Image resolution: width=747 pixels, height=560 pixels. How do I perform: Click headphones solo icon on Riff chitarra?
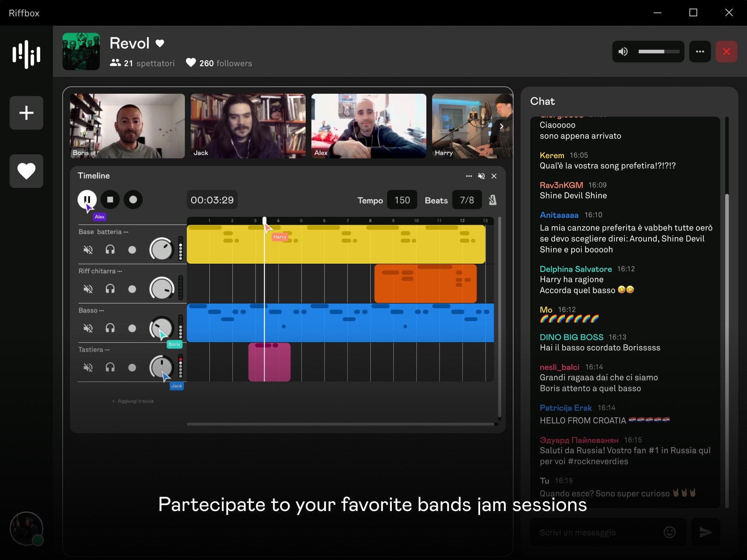click(x=110, y=289)
